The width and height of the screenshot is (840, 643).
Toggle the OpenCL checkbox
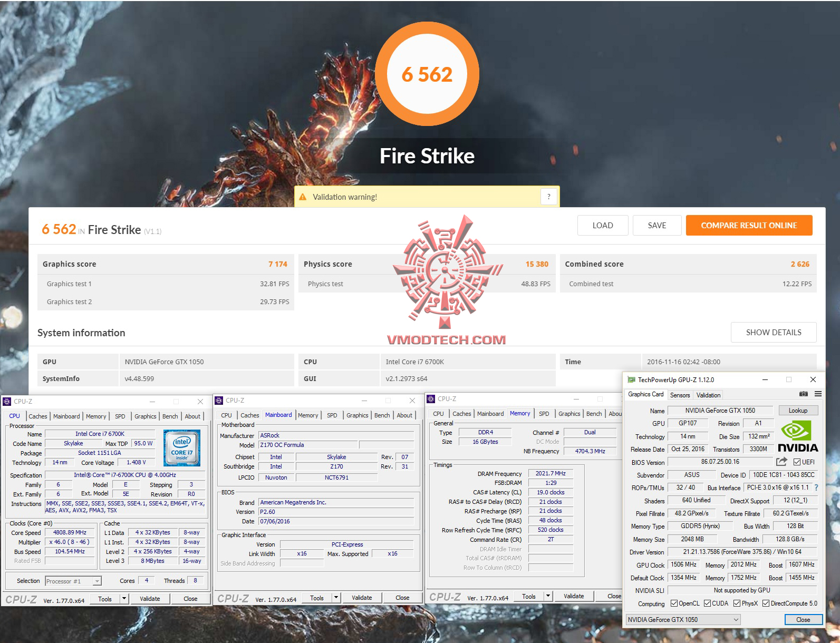[674, 603]
